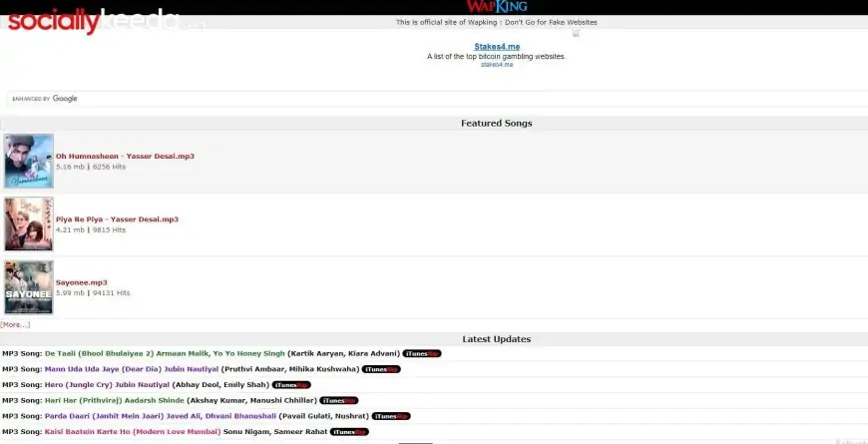Click iTunesRip badge on De Taali row

coord(422,353)
